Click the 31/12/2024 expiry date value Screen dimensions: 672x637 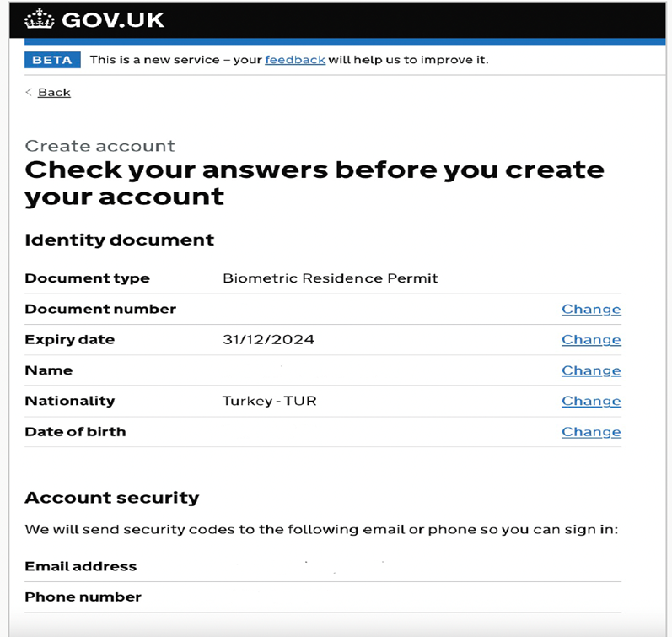(268, 340)
